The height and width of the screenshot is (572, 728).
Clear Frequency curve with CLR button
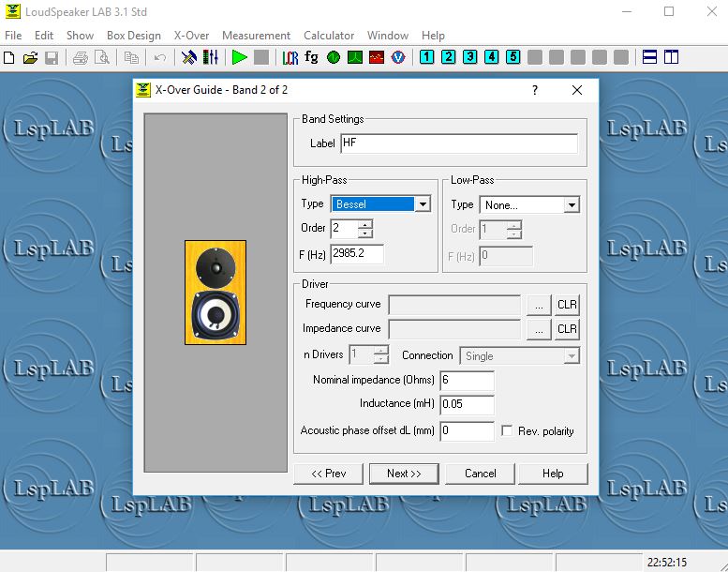(x=567, y=305)
